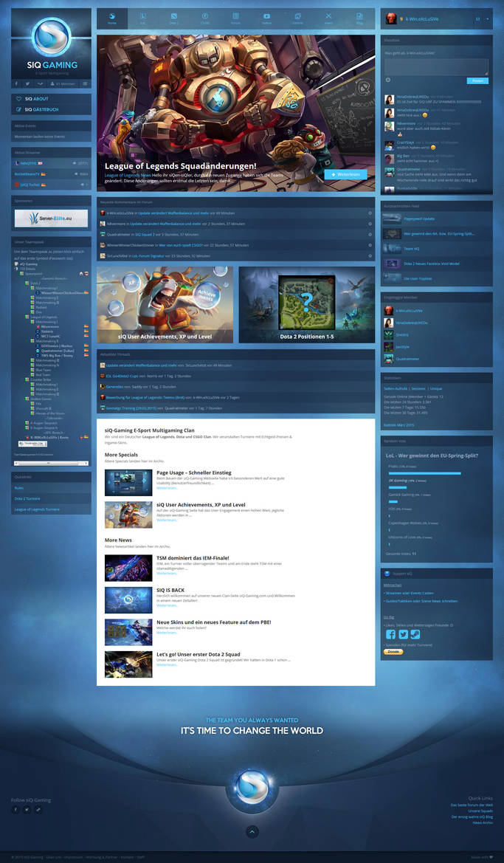Screen dimensions: 504x863
Task: Expand the user menu dropdown arrow
Action: point(488,18)
